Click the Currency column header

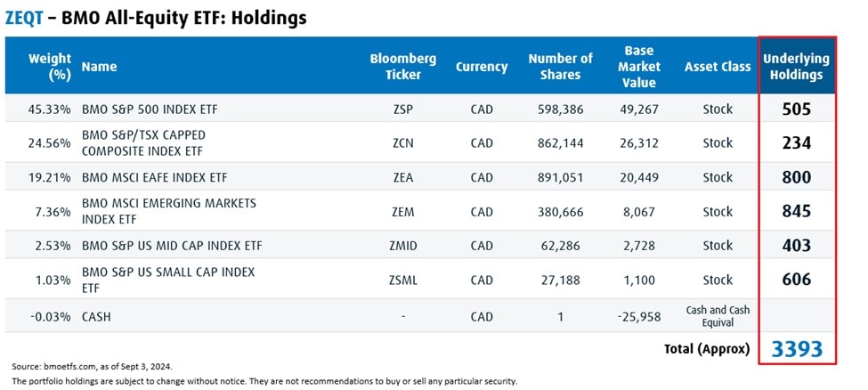482,67
